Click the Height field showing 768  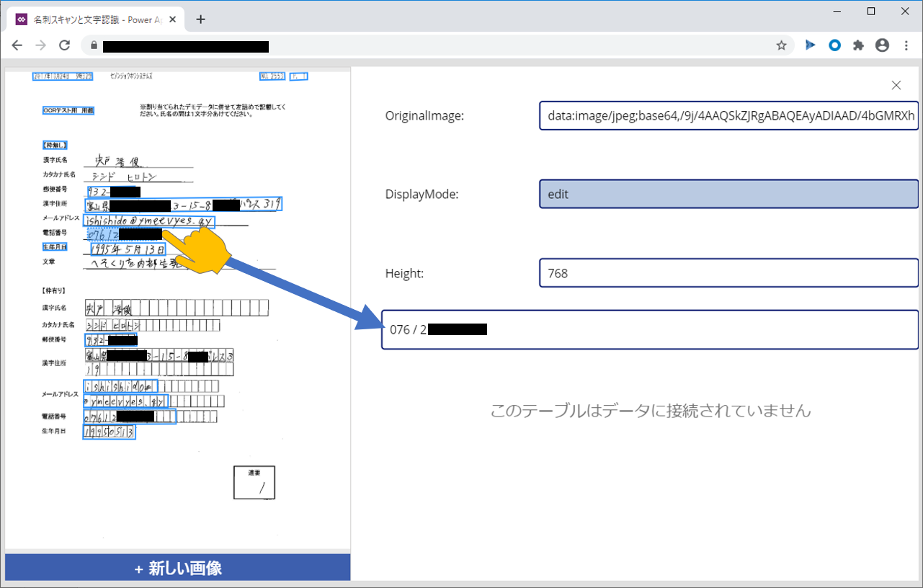pos(728,272)
